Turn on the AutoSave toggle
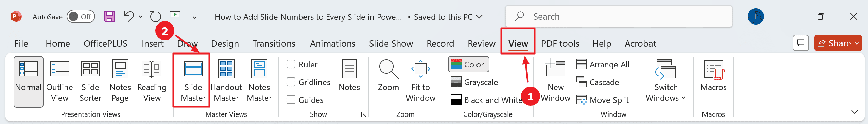 (x=81, y=17)
